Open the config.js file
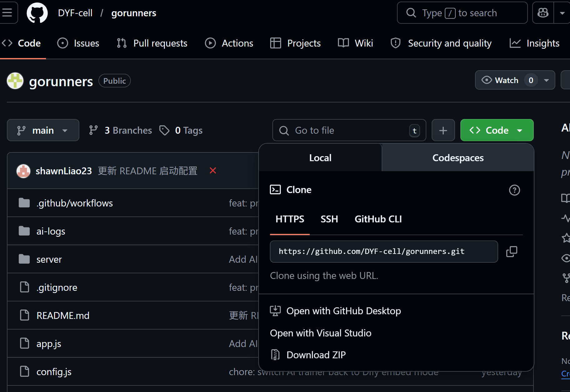This screenshot has height=392, width=570. [x=54, y=372]
